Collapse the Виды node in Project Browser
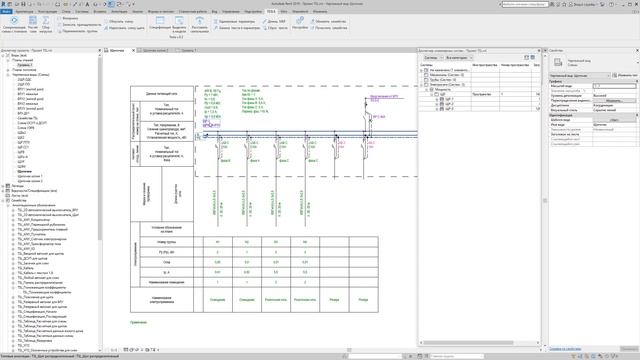This screenshot has width=640, height=360. tap(3, 55)
